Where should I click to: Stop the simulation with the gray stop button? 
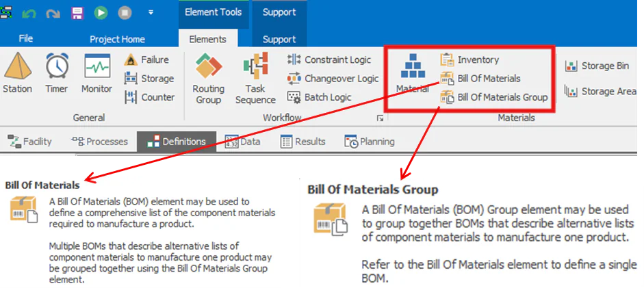pyautogui.click(x=125, y=13)
